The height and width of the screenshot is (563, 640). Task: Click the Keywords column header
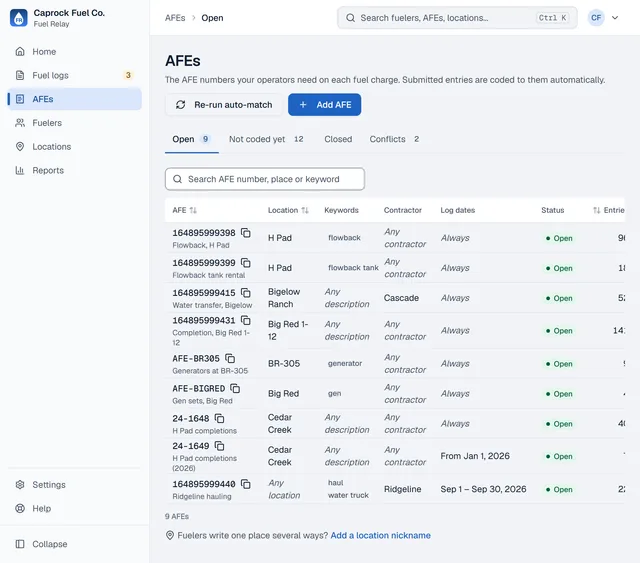(341, 210)
